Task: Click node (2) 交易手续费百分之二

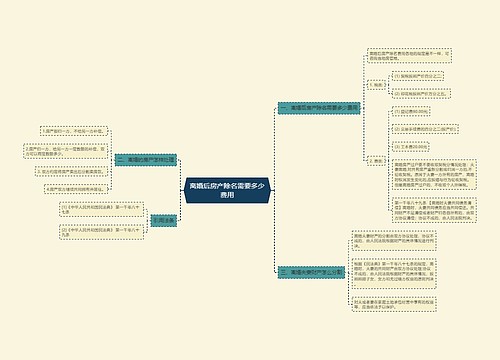Action: [x=425, y=129]
